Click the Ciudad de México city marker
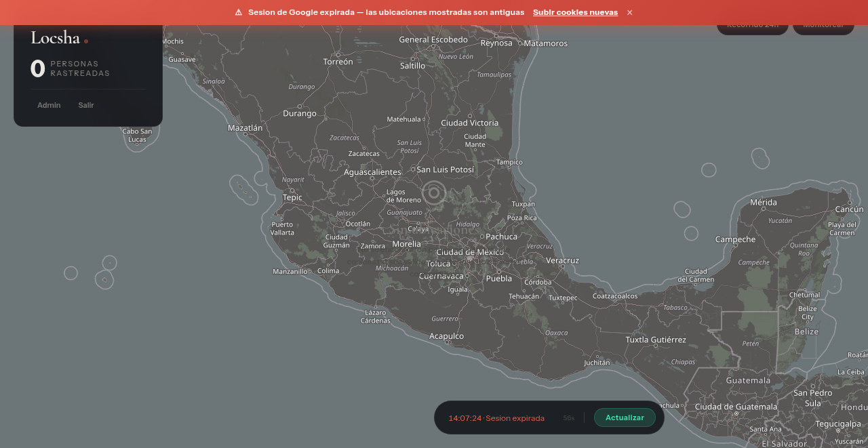The width and height of the screenshot is (868, 448). (x=469, y=258)
